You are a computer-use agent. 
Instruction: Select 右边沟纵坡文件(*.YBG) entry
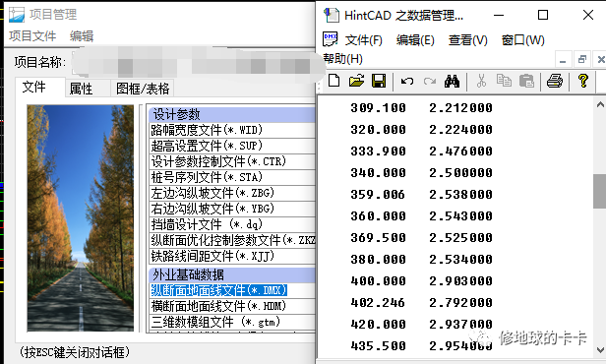(x=232, y=209)
